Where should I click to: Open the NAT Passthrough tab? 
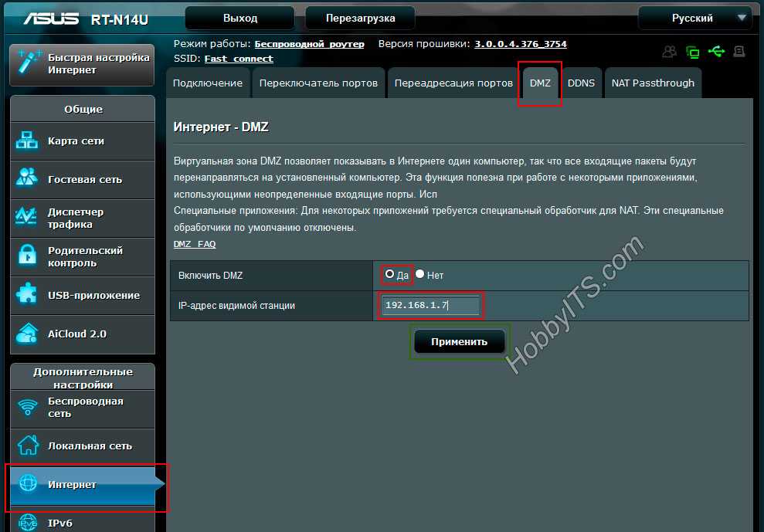coord(653,83)
